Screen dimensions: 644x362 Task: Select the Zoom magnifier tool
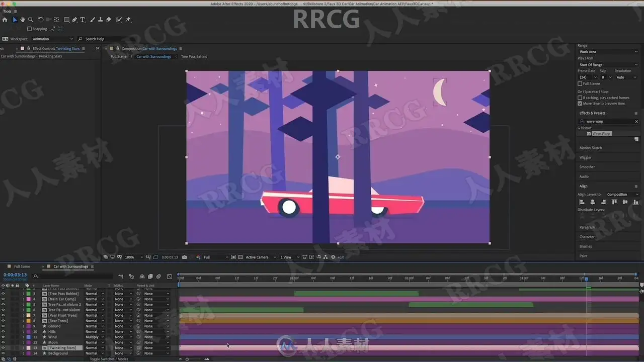tap(31, 20)
